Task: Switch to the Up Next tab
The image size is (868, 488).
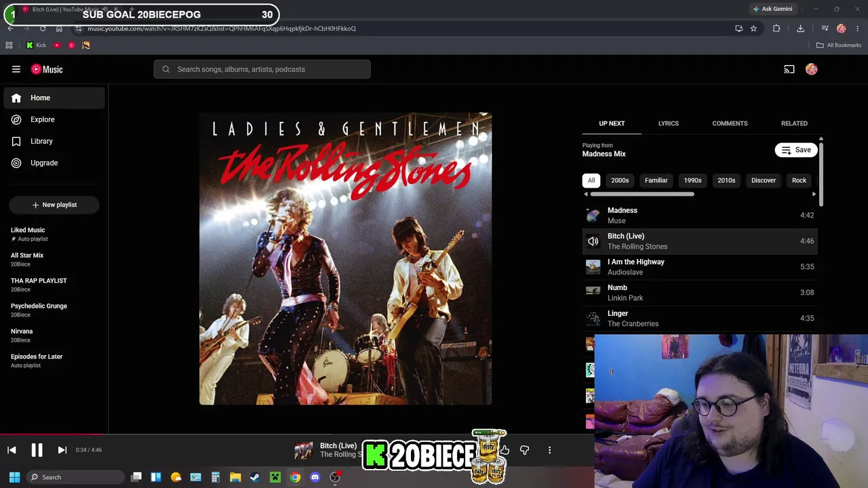Action: [612, 123]
